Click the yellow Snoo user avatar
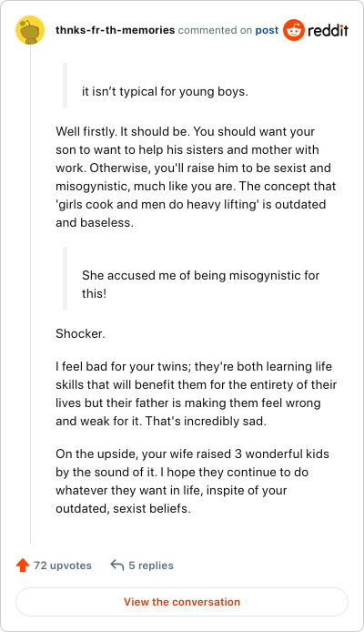 (x=30, y=30)
